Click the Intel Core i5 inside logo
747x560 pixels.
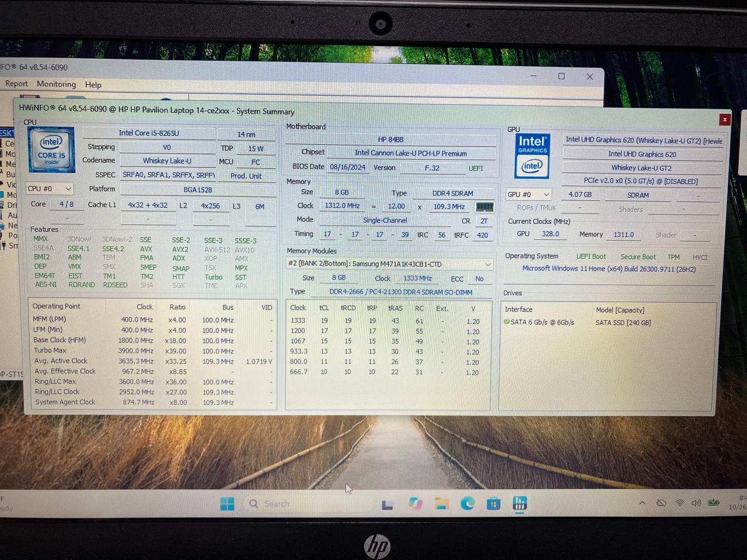point(51,149)
